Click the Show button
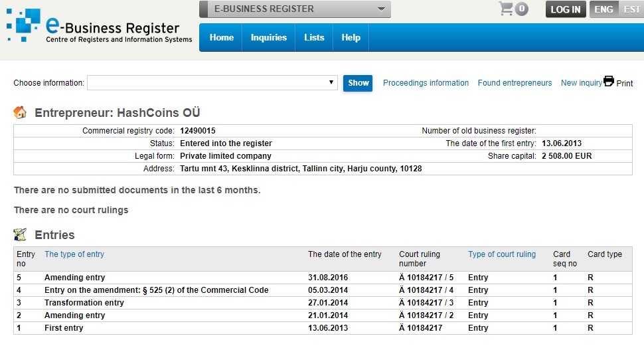Viewport: 644px width, 346px height. tap(358, 83)
